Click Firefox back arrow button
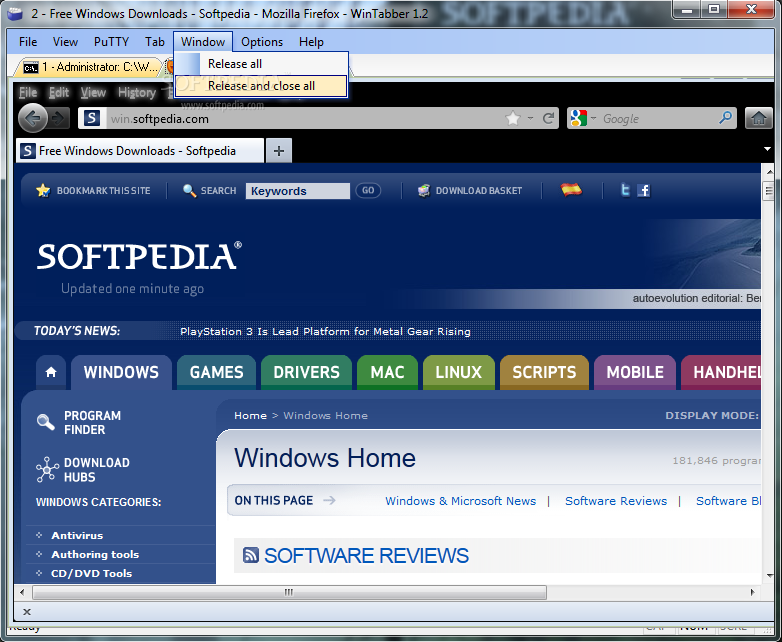The image size is (782, 642). (33, 118)
